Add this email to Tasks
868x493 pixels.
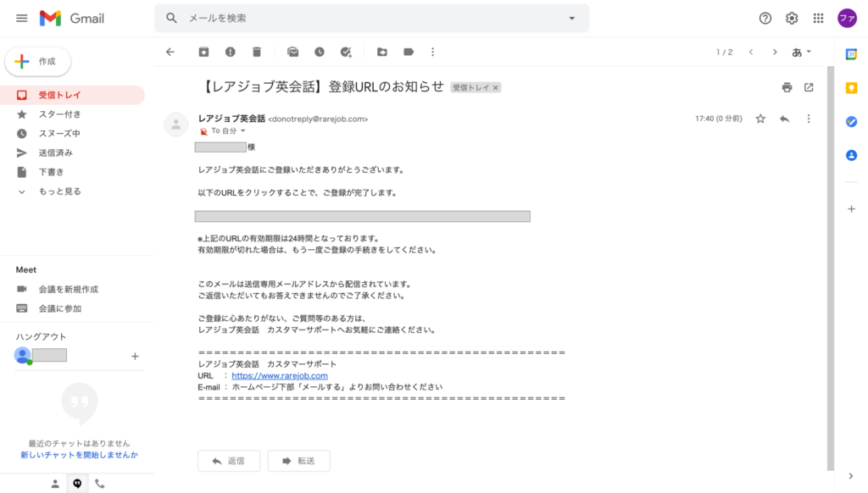pos(346,52)
